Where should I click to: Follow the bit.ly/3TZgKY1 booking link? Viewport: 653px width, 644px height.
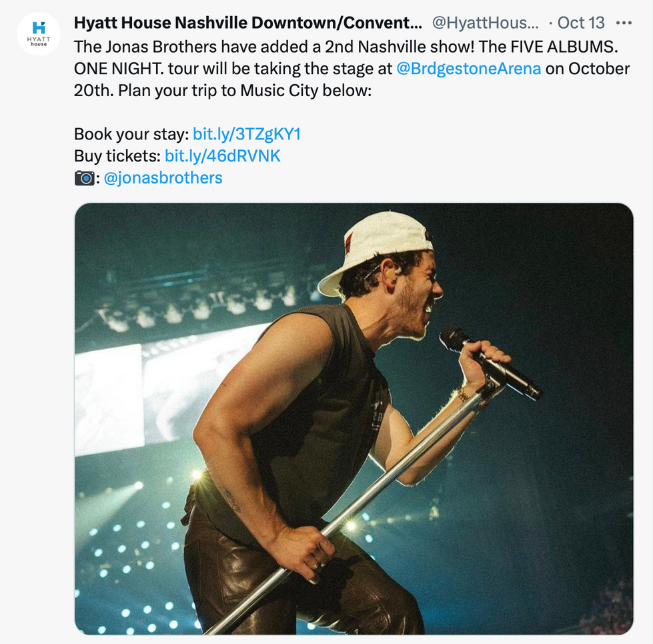click(247, 134)
